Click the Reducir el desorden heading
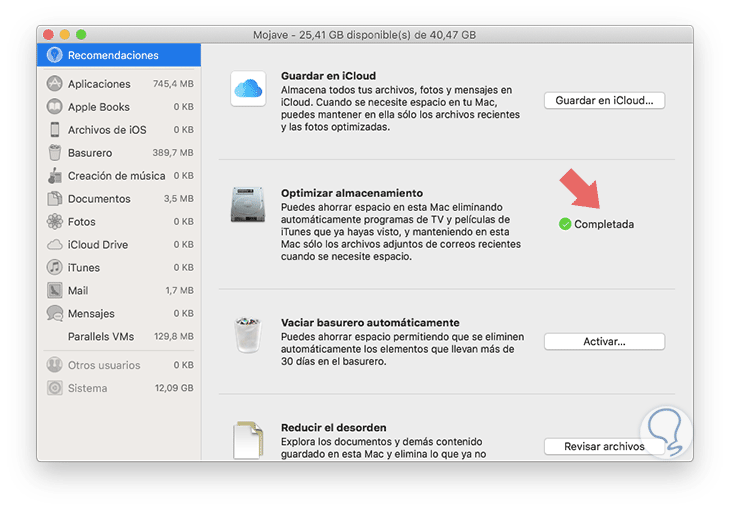Image resolution: width=730 pixels, height=510 pixels. click(x=334, y=428)
